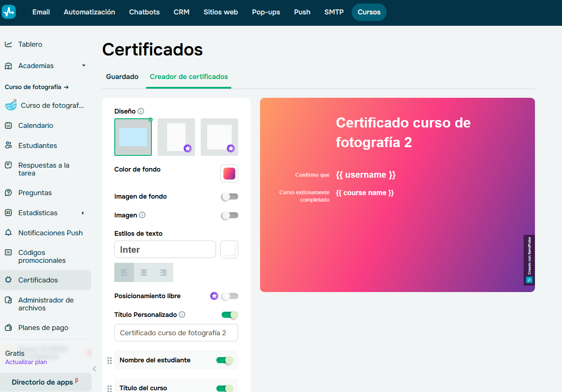Switch to the Guardado tab
This screenshot has width=562, height=392.
click(122, 77)
